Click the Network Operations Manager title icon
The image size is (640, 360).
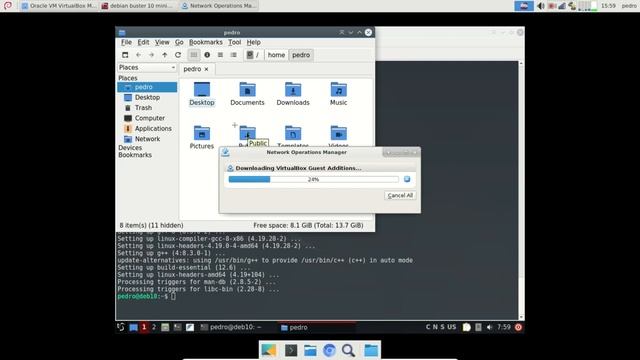225,152
